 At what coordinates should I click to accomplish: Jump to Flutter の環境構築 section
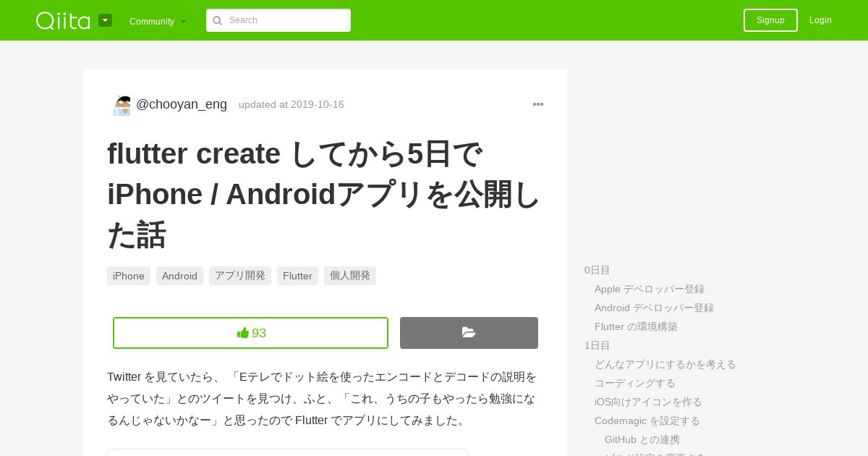[636, 326]
